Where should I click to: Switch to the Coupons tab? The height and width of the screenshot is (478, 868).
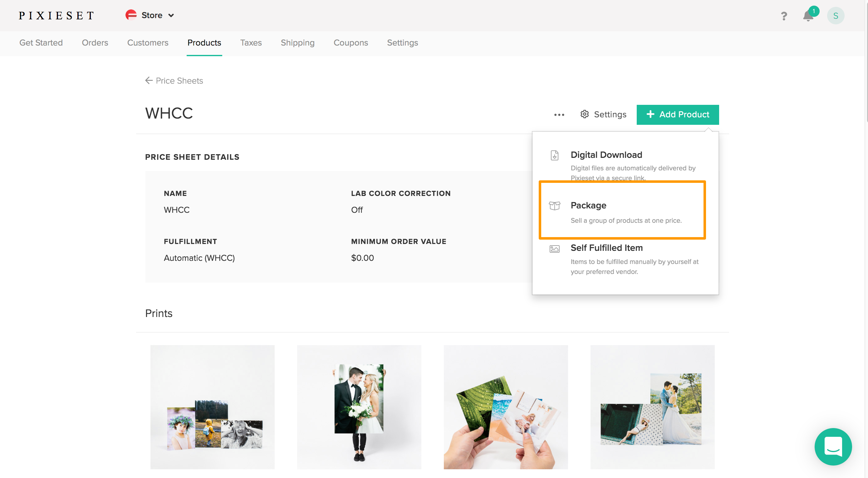(351, 43)
